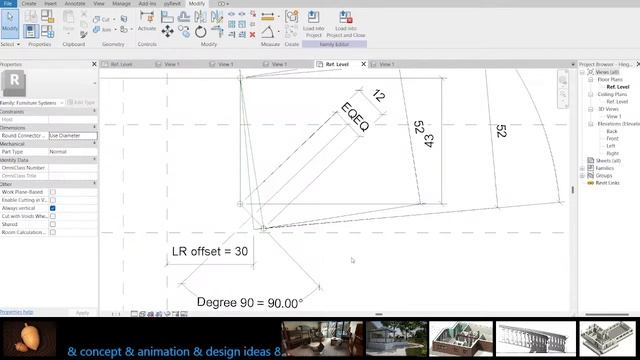Expand the Groups tree node

point(582,176)
